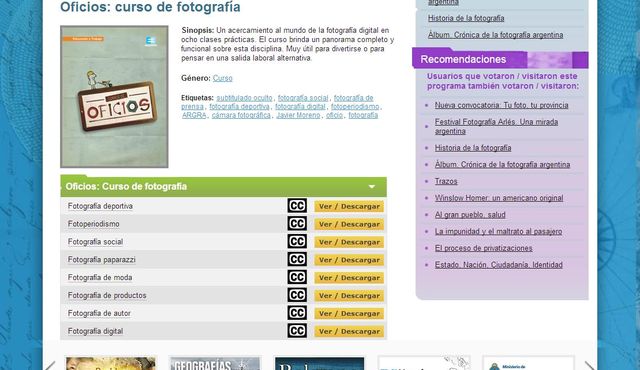Ver / Descargar Fotografía de autor
640x370 pixels.
click(349, 314)
